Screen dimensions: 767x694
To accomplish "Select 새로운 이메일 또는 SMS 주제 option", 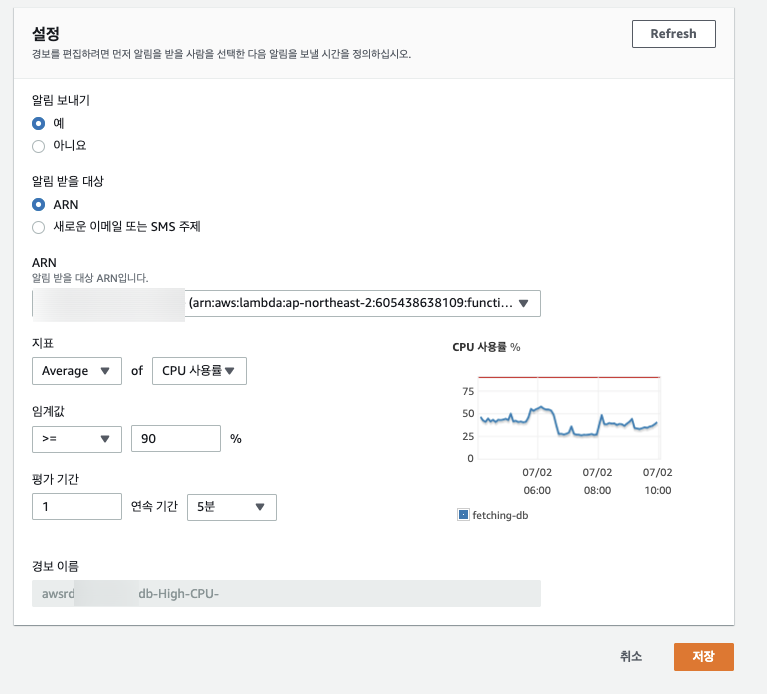I will coord(39,226).
